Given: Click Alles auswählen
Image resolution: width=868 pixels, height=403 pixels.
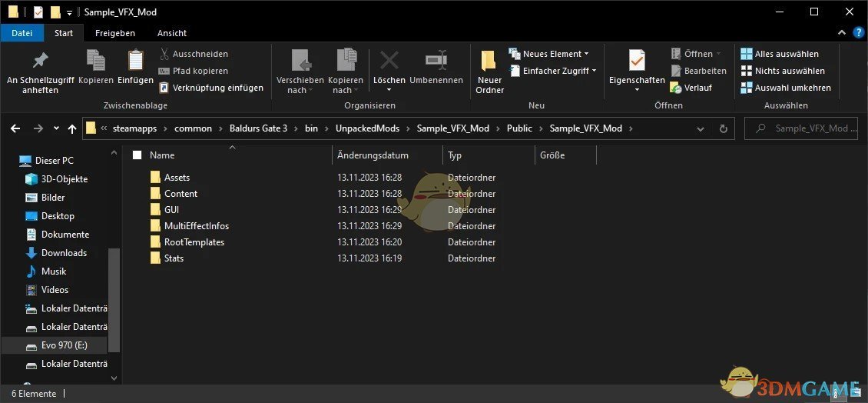Looking at the screenshot, I should coord(780,54).
